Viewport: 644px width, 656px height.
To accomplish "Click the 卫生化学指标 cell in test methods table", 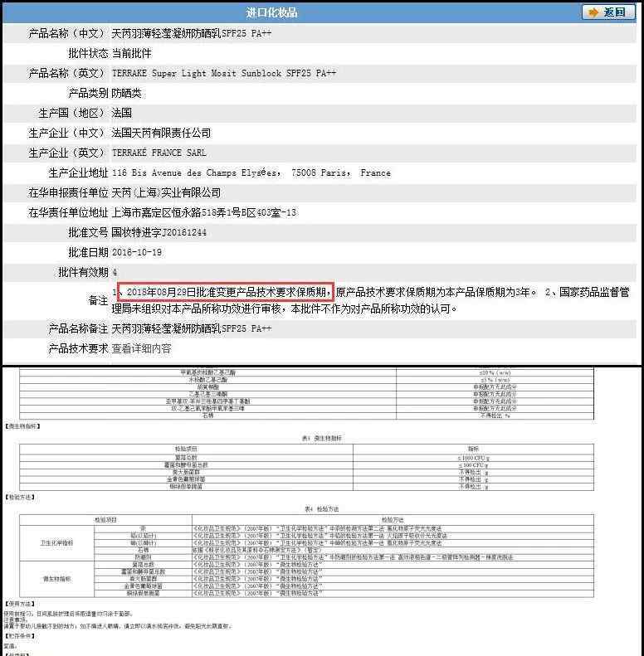I will click(x=57, y=542).
